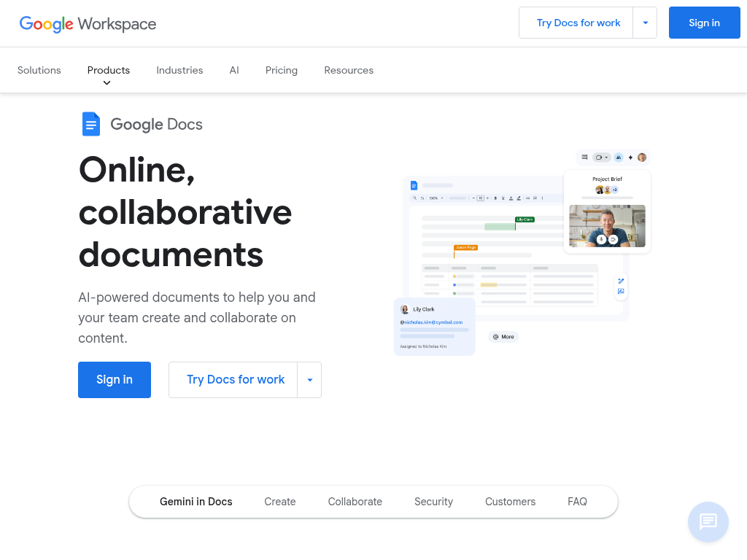Jump to the FAQ section
747x560 pixels.
(x=578, y=502)
